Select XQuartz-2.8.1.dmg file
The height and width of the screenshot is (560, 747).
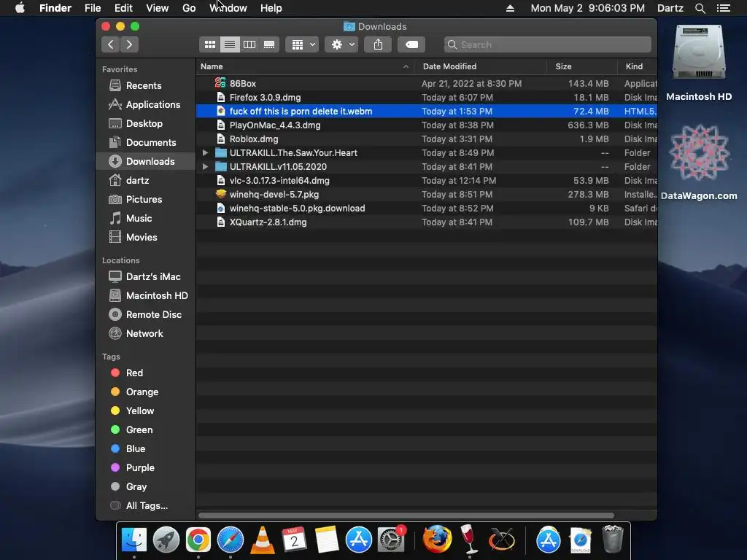coord(426,222)
